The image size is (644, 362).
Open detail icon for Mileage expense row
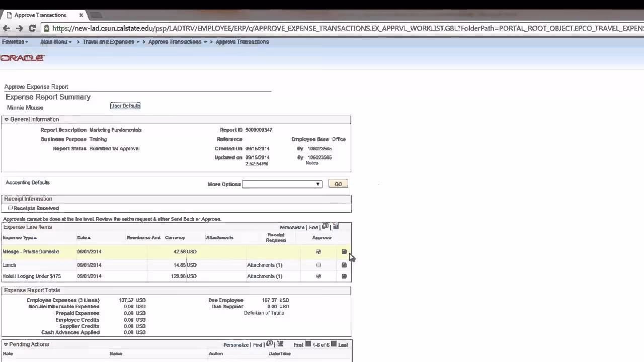pos(344,252)
